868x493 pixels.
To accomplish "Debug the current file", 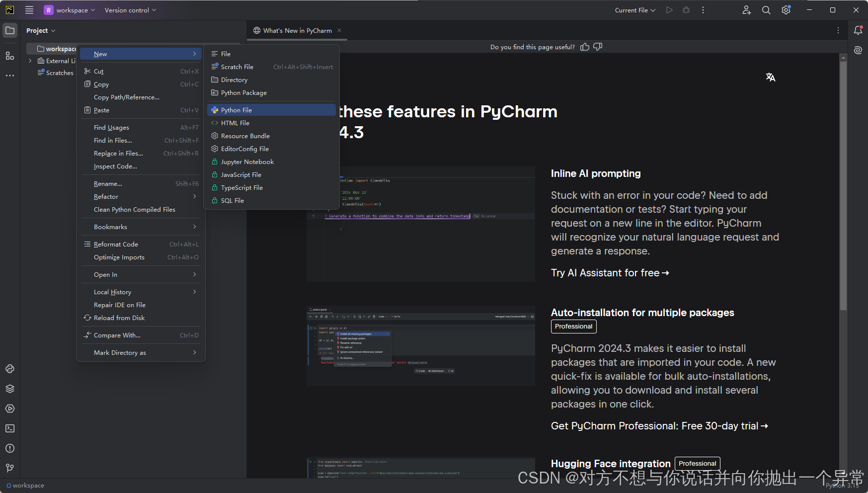I will click(686, 10).
